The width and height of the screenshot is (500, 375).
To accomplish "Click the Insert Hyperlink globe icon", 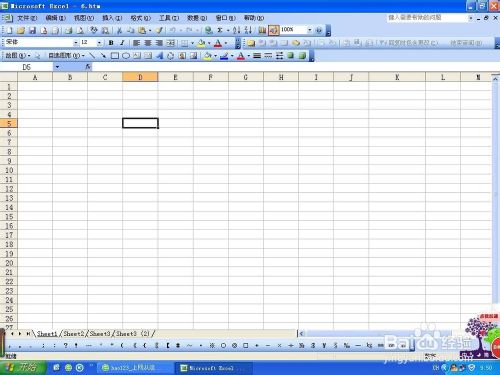I will (x=209, y=30).
